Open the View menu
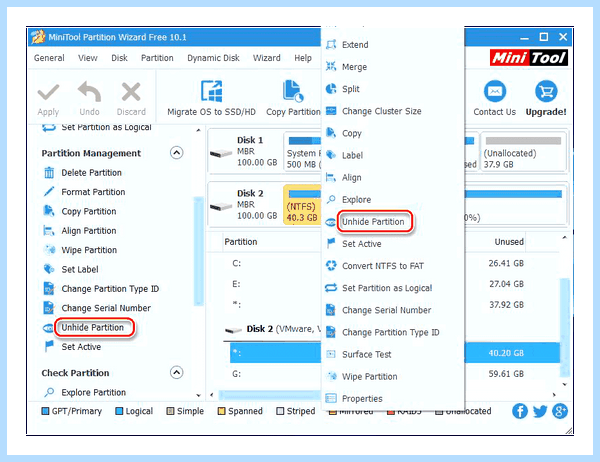This screenshot has height=462, width=600. point(88,58)
